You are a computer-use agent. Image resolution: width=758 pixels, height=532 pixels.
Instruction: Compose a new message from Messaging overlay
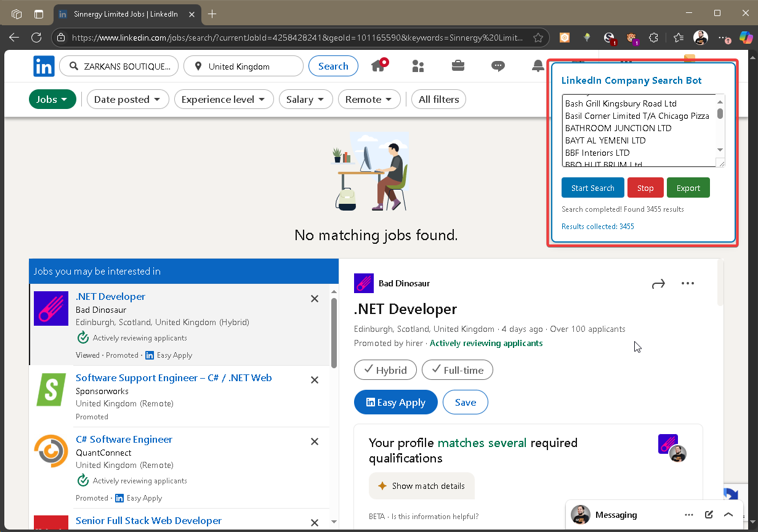tap(709, 515)
